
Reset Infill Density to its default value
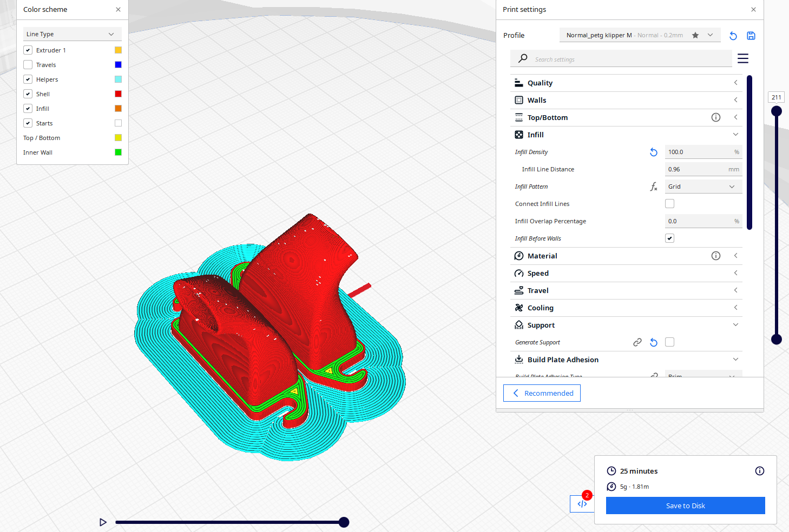click(x=653, y=152)
